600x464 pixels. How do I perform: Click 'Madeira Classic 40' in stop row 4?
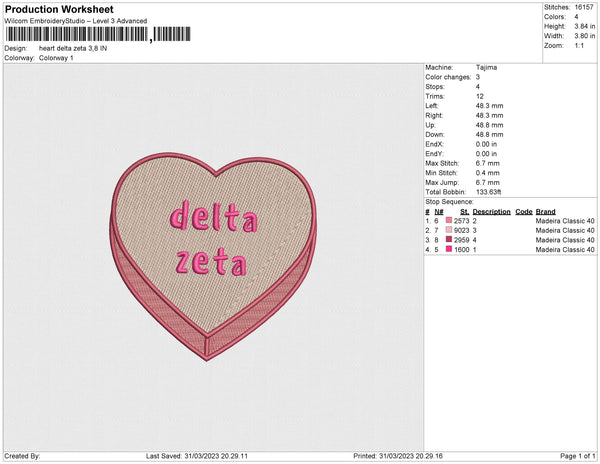(x=565, y=250)
